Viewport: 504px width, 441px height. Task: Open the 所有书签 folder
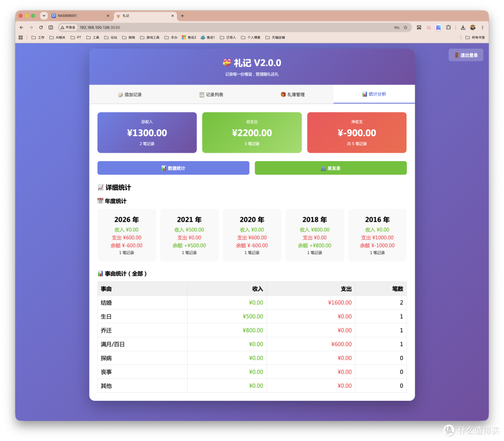[475, 38]
